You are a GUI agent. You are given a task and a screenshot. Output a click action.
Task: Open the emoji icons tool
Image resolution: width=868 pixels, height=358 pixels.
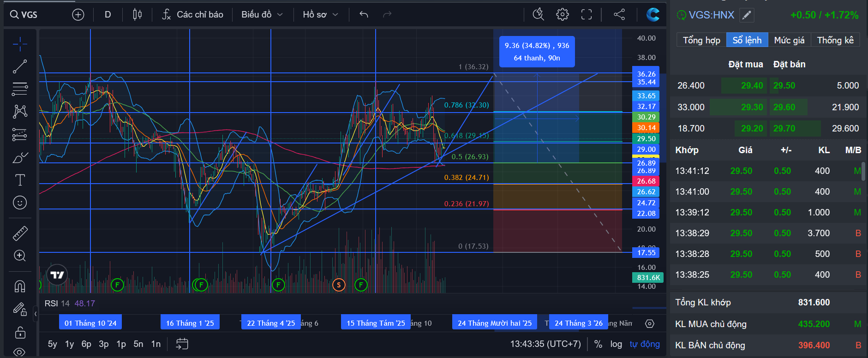pyautogui.click(x=20, y=203)
